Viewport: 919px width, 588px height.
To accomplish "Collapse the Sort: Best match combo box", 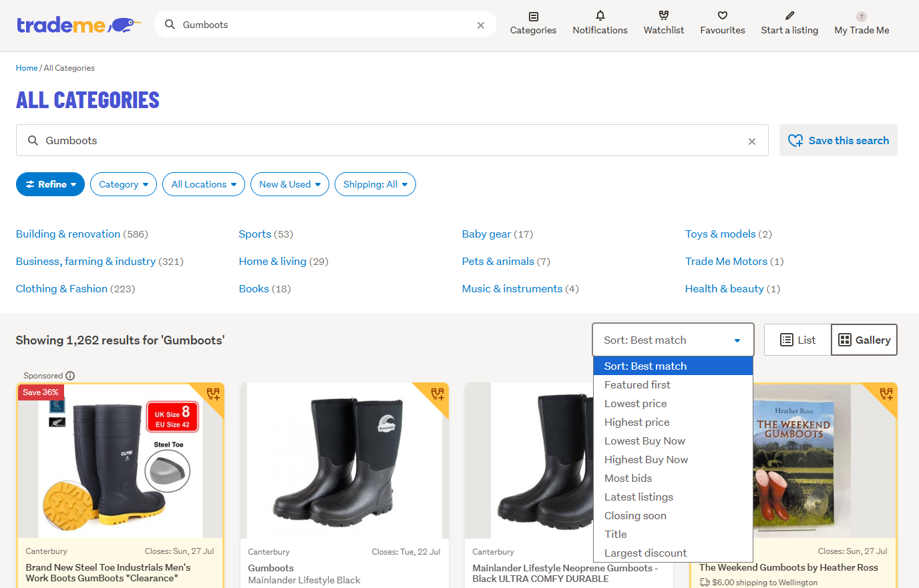I will [673, 340].
